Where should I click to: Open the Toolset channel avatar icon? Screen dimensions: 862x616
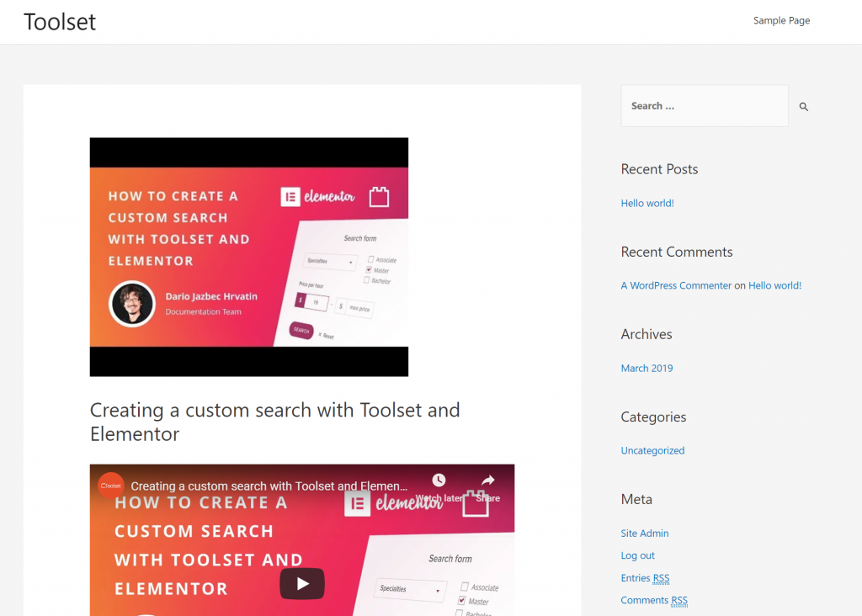coord(111,486)
